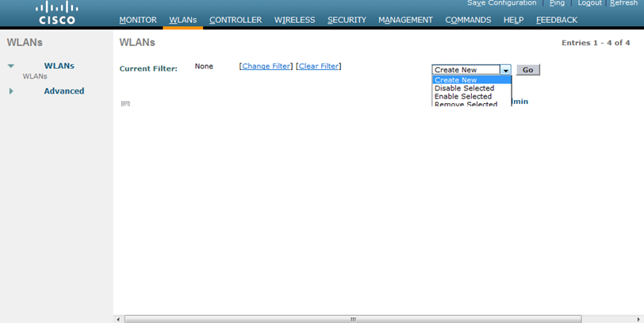Click the horizontal scrollbar left arrow
Viewport: 644px width, 323px height.
(x=119, y=319)
